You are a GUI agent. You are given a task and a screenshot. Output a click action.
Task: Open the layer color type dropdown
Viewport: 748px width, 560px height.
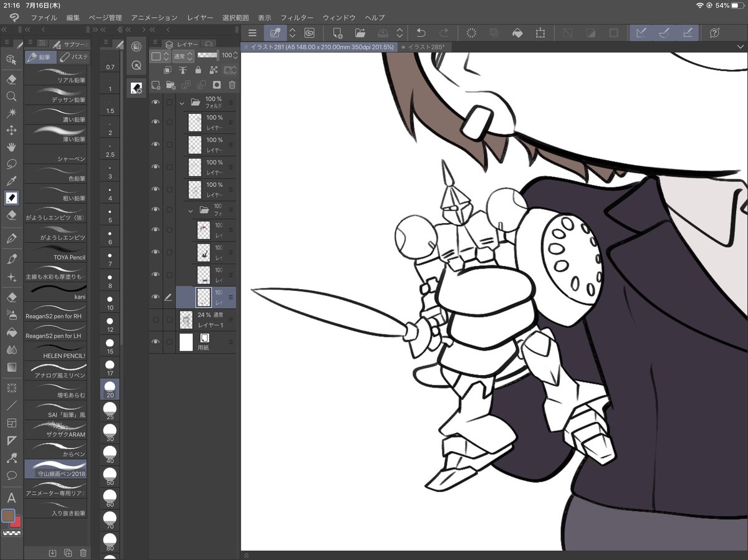[x=160, y=55]
